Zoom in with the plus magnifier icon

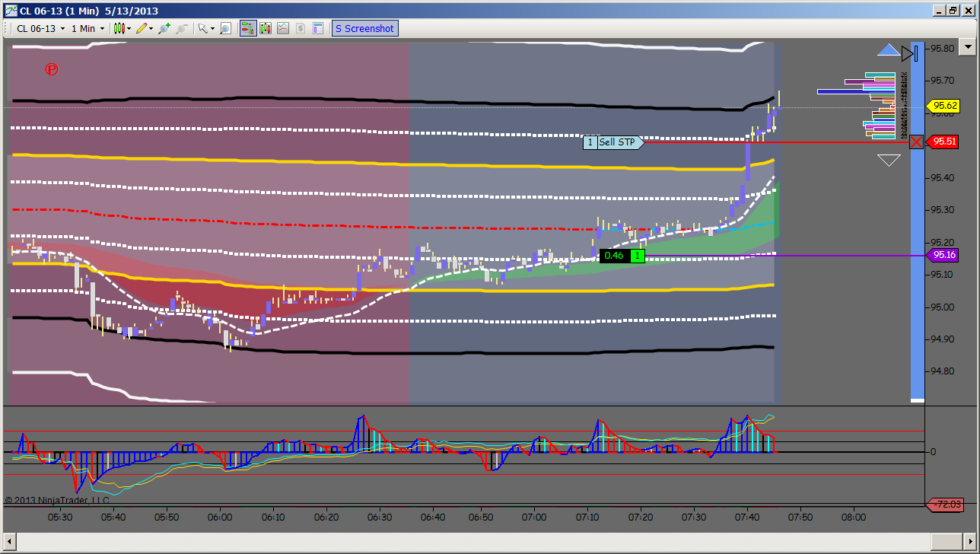[x=164, y=28]
